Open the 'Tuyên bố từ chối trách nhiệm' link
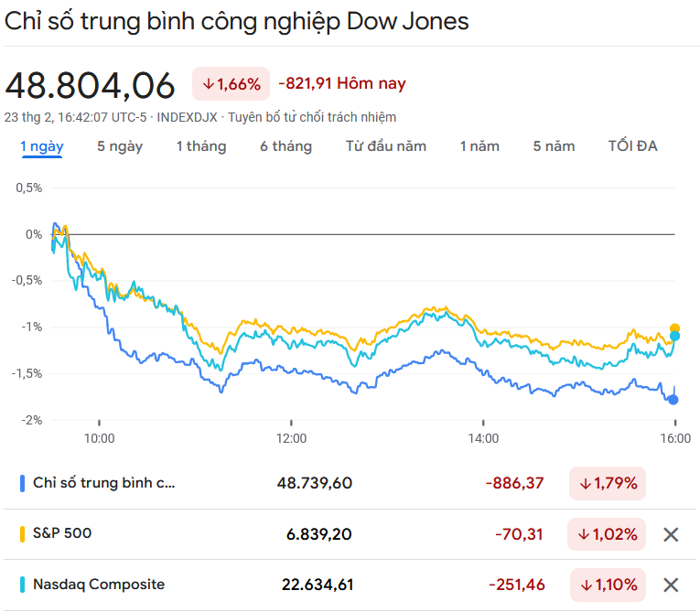Viewport: 700px width, 612px height. pyautogui.click(x=312, y=117)
